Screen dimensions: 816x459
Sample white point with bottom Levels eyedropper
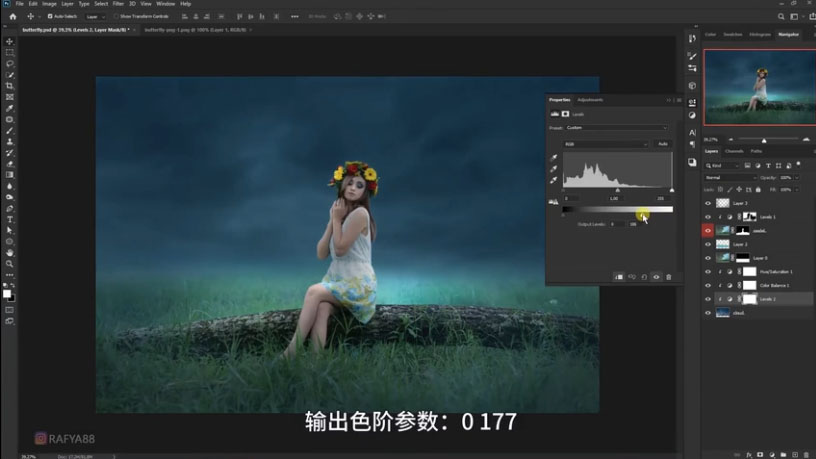click(x=554, y=180)
